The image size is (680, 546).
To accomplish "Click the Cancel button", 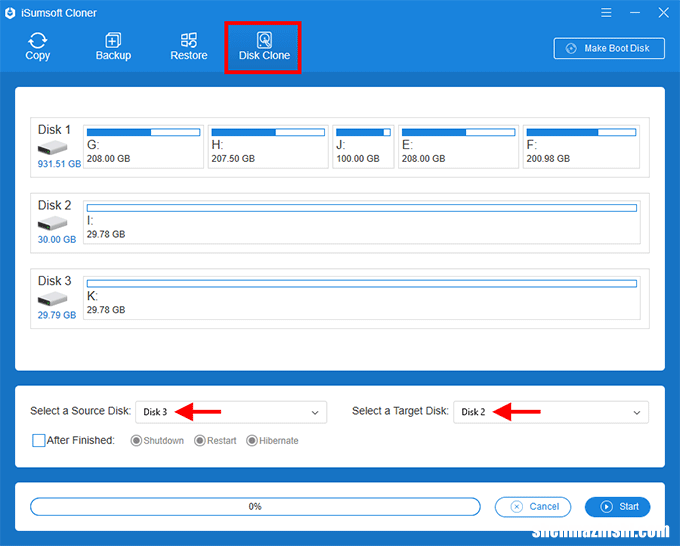I will [x=533, y=507].
